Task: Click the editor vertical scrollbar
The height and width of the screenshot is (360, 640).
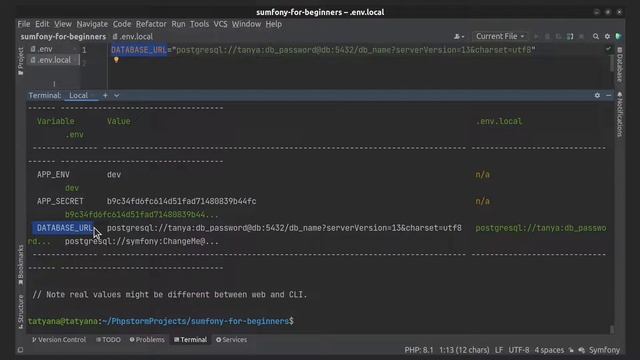Action: [x=612, y=63]
